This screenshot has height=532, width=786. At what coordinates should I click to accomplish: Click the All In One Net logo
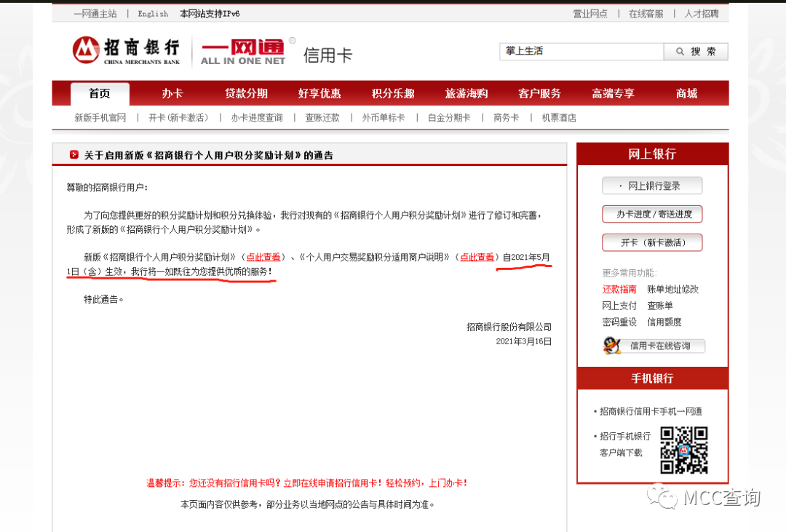[x=242, y=52]
